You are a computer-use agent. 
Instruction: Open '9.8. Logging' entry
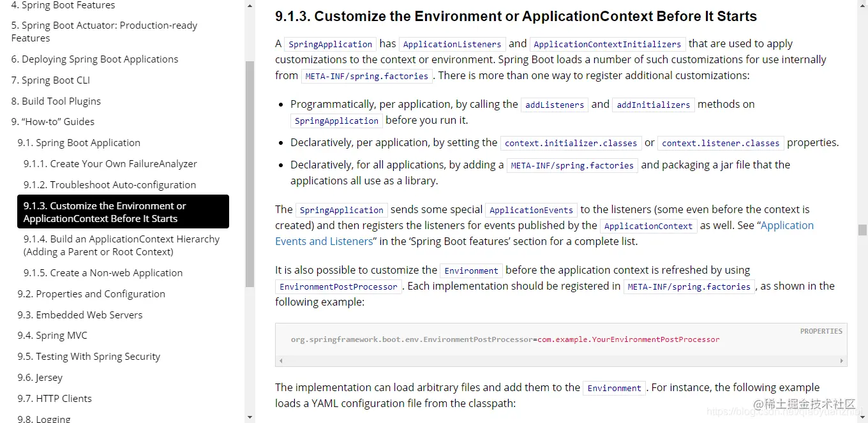coord(44,419)
